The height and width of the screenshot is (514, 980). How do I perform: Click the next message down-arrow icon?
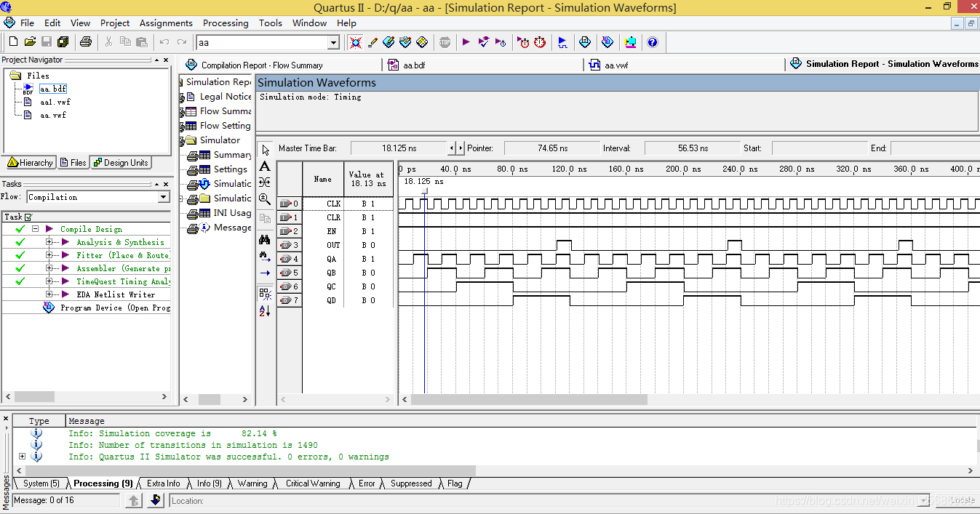tap(155, 500)
